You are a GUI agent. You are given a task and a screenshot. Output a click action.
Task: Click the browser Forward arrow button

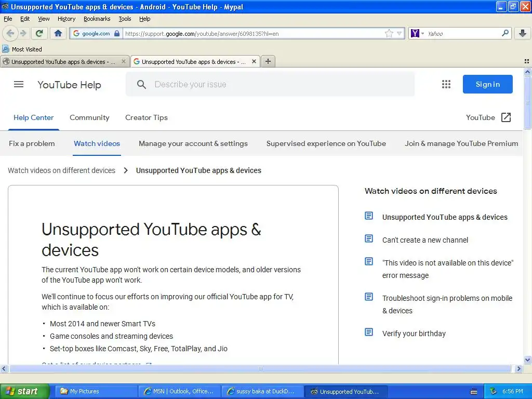tap(23, 33)
